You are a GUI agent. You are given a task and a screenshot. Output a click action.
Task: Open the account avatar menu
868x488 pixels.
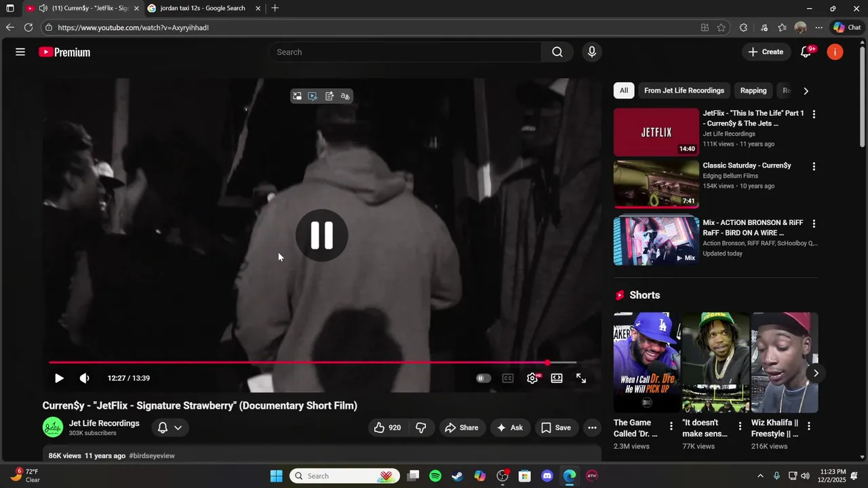pyautogui.click(x=835, y=52)
